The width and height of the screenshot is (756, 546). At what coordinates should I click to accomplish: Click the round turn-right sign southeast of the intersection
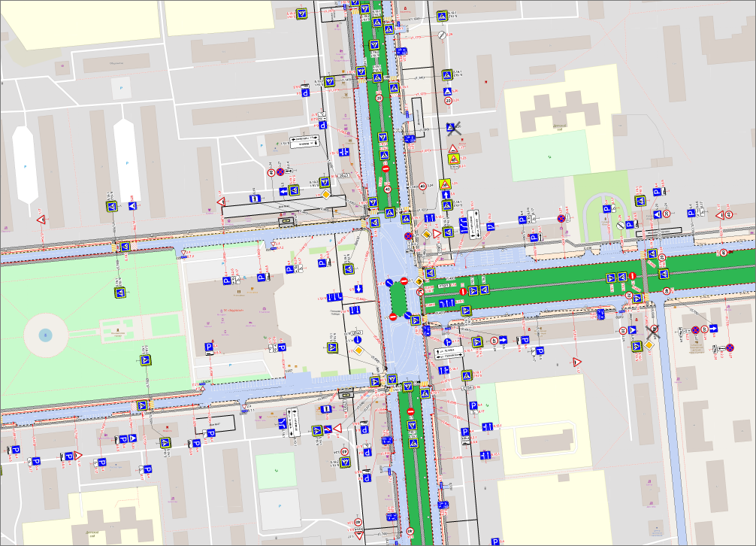447,342
